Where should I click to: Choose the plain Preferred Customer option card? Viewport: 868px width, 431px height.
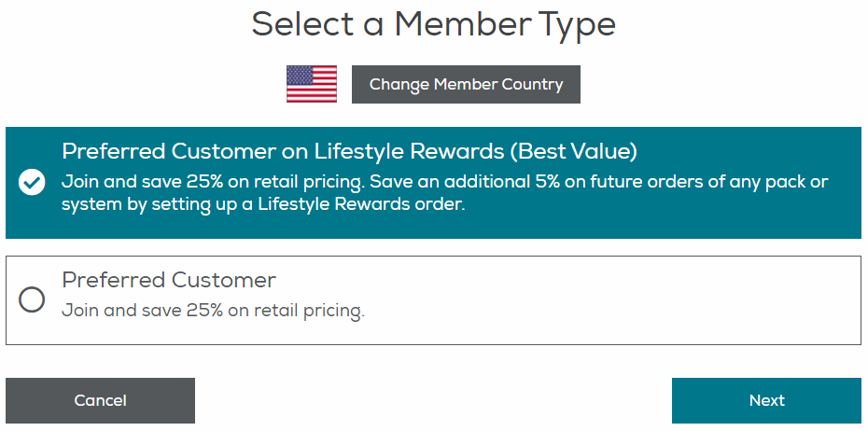tap(433, 299)
